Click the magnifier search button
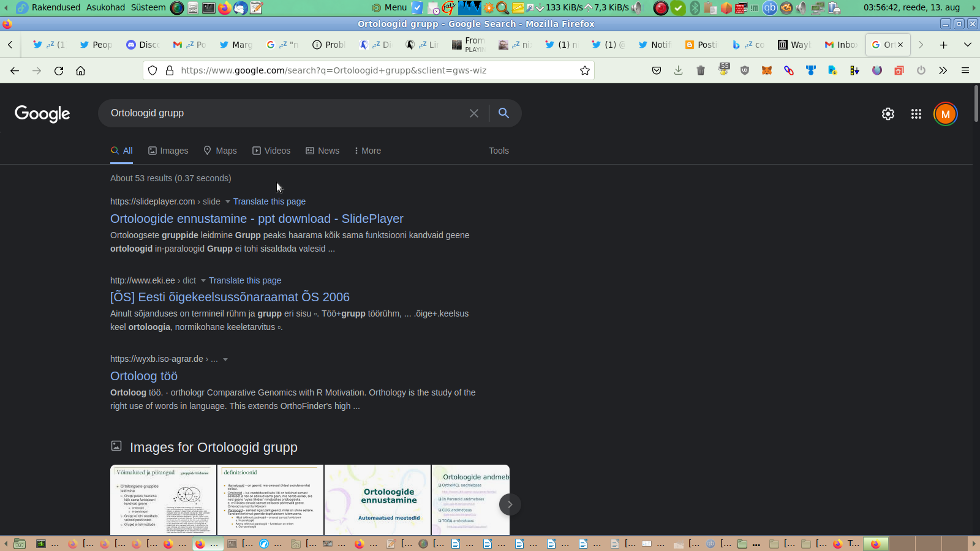 [503, 113]
